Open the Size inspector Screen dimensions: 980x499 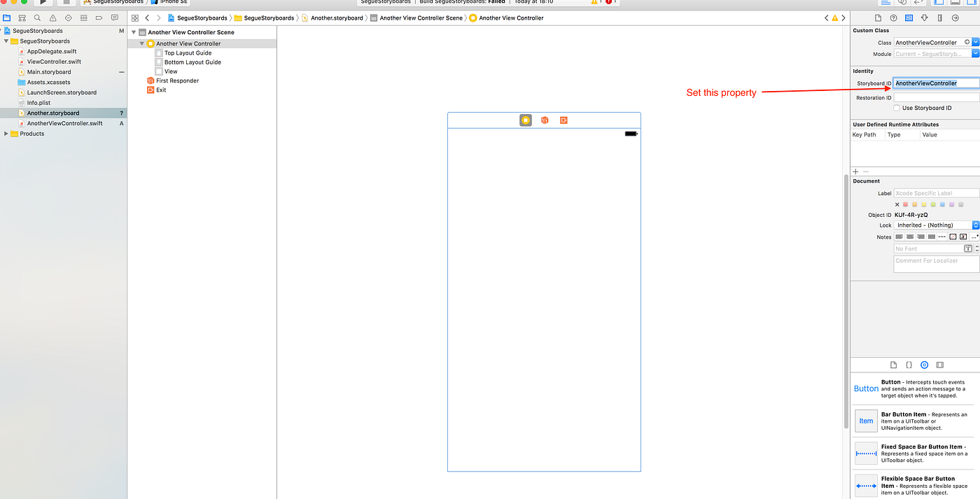[x=939, y=18]
